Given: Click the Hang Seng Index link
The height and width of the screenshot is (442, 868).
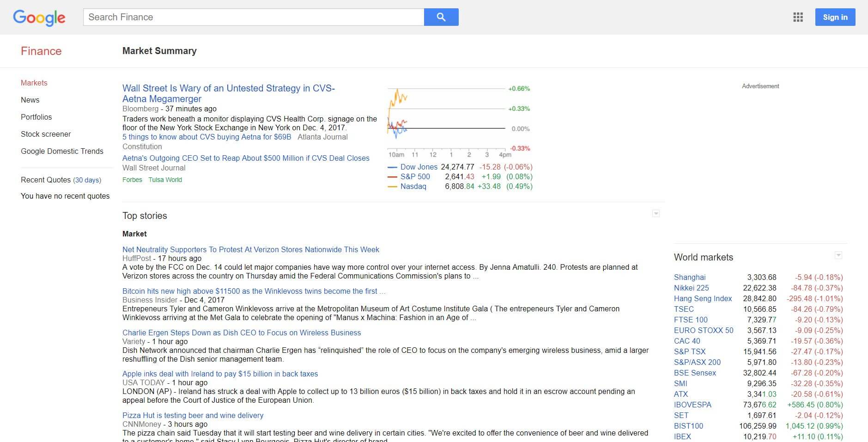Looking at the screenshot, I should 703,298.
